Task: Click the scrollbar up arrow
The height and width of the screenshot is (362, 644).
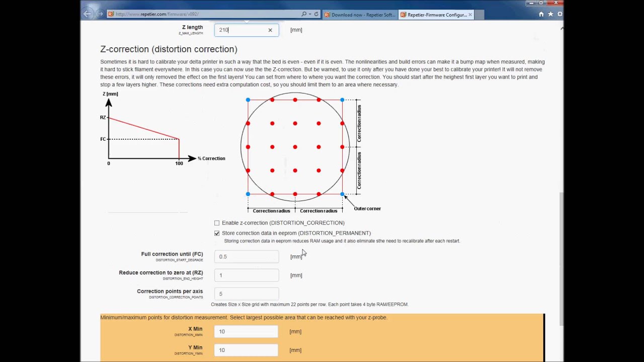Action: pyautogui.click(x=562, y=28)
